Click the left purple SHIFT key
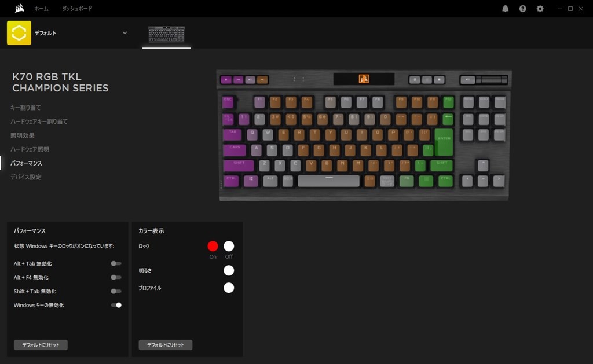This screenshot has width=593, height=364. (x=239, y=165)
